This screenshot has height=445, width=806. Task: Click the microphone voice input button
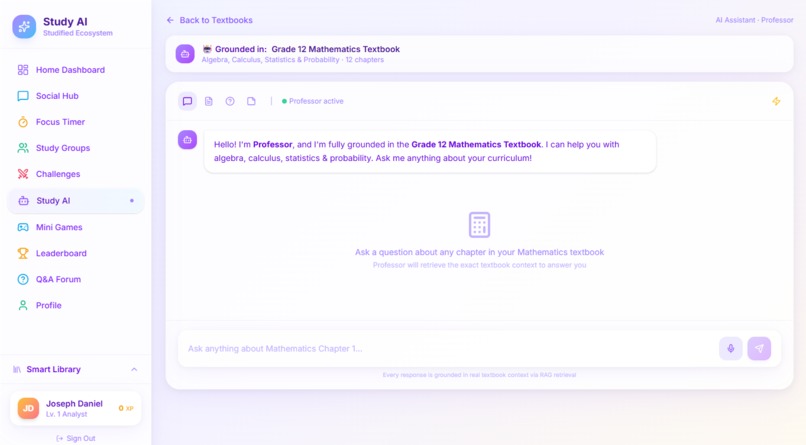click(x=730, y=348)
